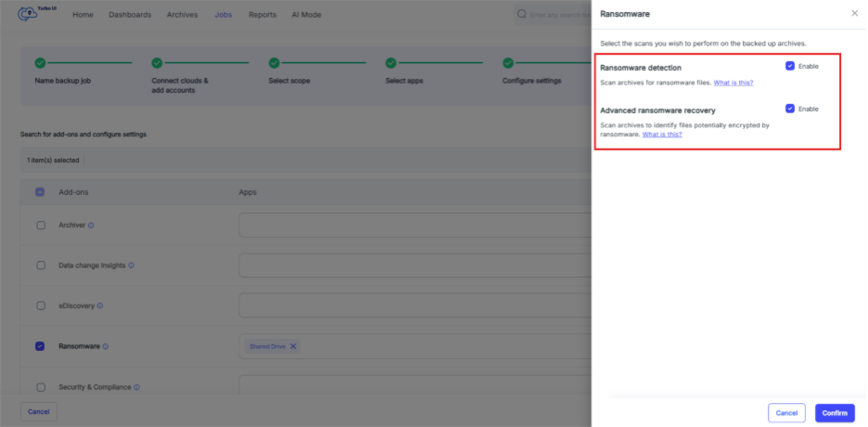Click the 'Select apps' step in progress tracker
This screenshot has width=868, height=427.
pos(403,81)
